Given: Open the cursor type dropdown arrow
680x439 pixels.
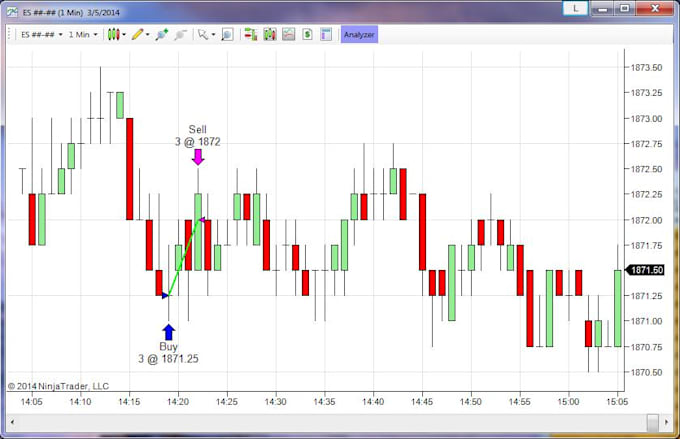Looking at the screenshot, I should click(x=213, y=35).
